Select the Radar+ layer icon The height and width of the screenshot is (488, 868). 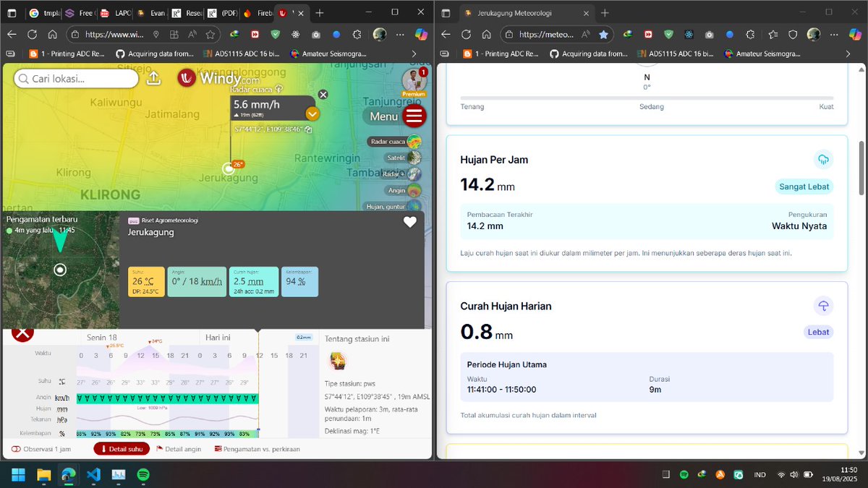[x=414, y=174]
